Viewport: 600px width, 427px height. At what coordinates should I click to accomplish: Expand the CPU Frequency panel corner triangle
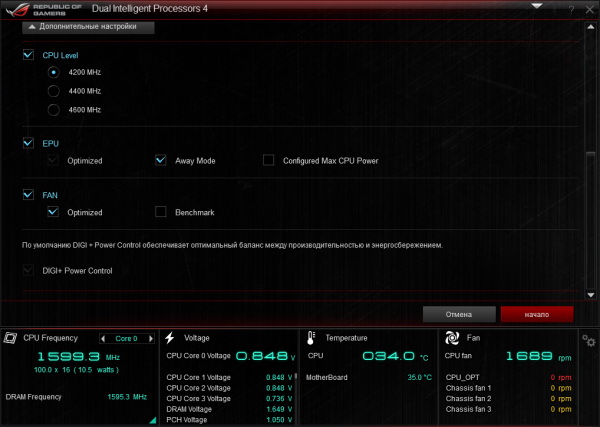tap(153, 420)
